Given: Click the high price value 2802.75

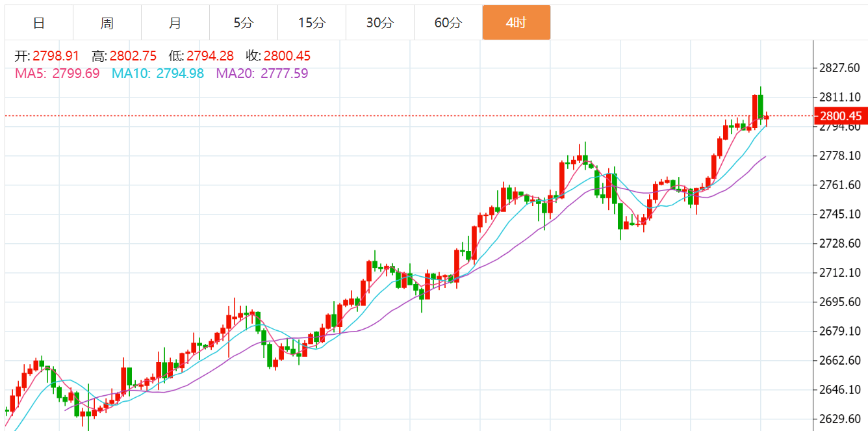Looking at the screenshot, I should (x=133, y=57).
